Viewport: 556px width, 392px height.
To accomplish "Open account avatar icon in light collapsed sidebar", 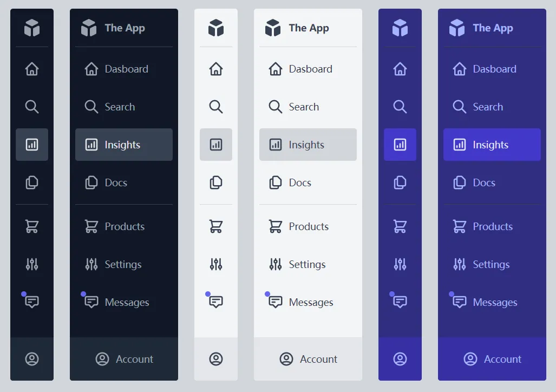I will pyautogui.click(x=216, y=359).
